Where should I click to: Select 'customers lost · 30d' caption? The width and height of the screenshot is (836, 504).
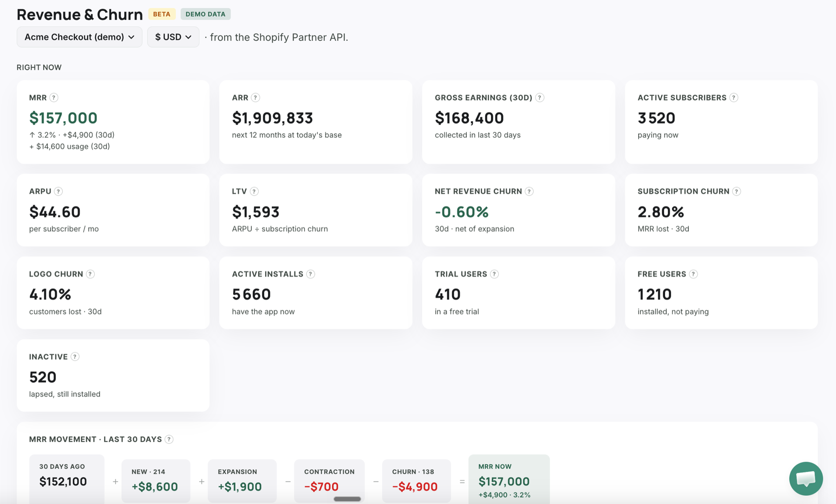(x=65, y=311)
